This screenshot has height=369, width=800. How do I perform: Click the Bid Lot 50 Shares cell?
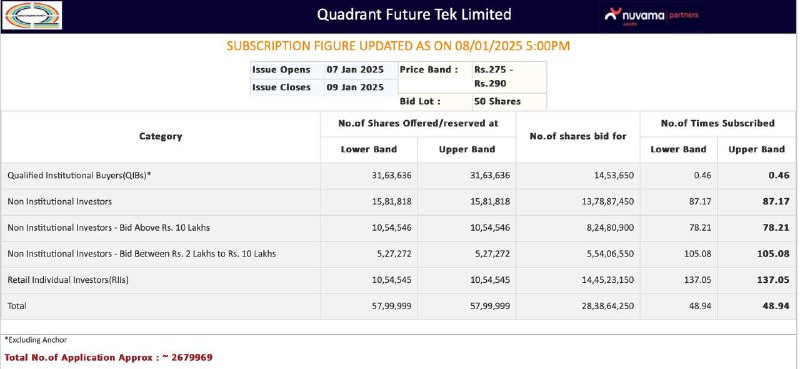tap(509, 102)
